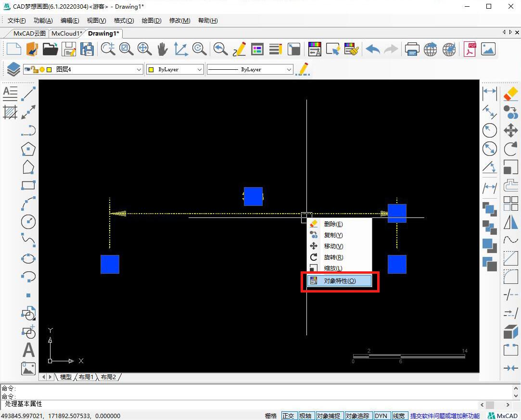Switch to the 布局1 layout tab

click(86, 377)
